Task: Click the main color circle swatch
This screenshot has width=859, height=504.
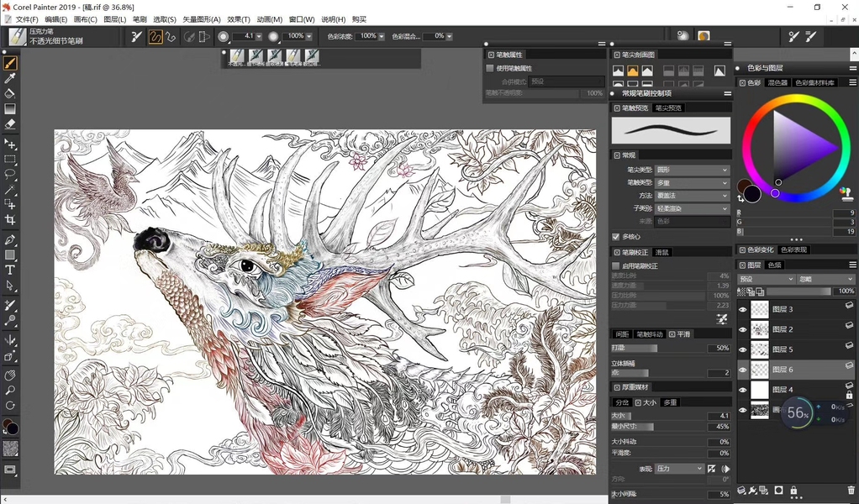Action: [x=752, y=194]
